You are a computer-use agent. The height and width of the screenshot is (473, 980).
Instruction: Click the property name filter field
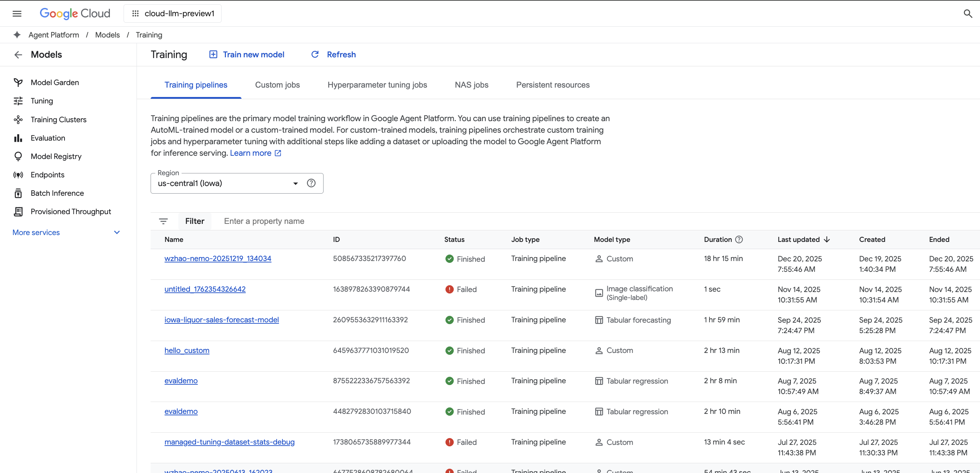pyautogui.click(x=264, y=221)
